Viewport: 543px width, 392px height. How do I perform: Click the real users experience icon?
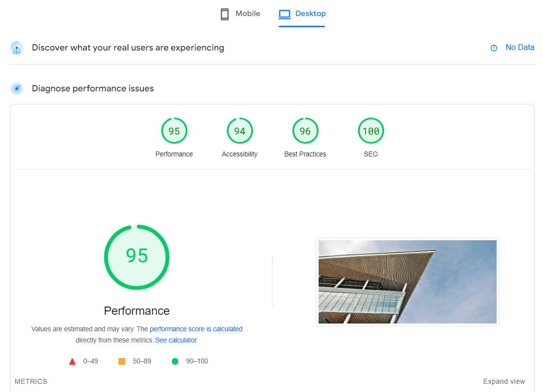[17, 48]
